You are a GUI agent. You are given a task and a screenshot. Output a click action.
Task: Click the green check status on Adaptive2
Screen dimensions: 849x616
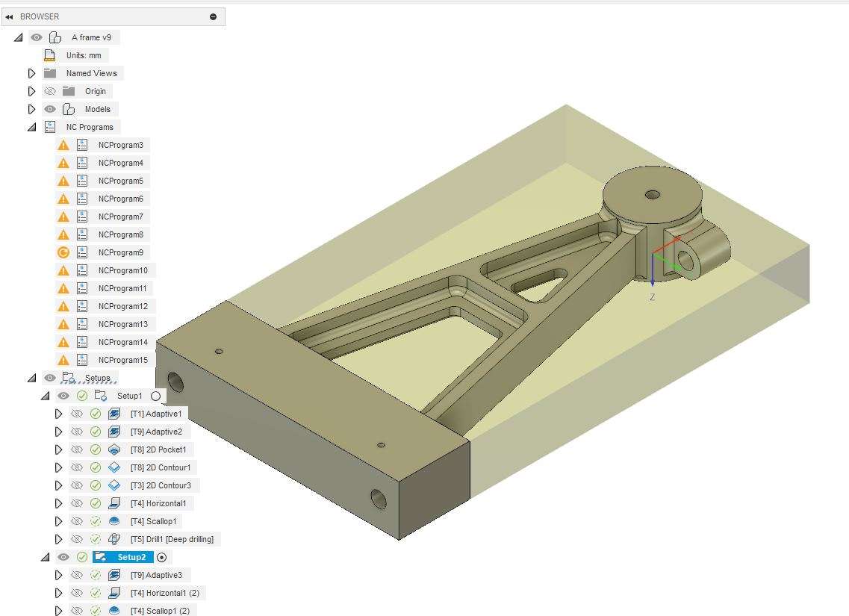pos(96,432)
